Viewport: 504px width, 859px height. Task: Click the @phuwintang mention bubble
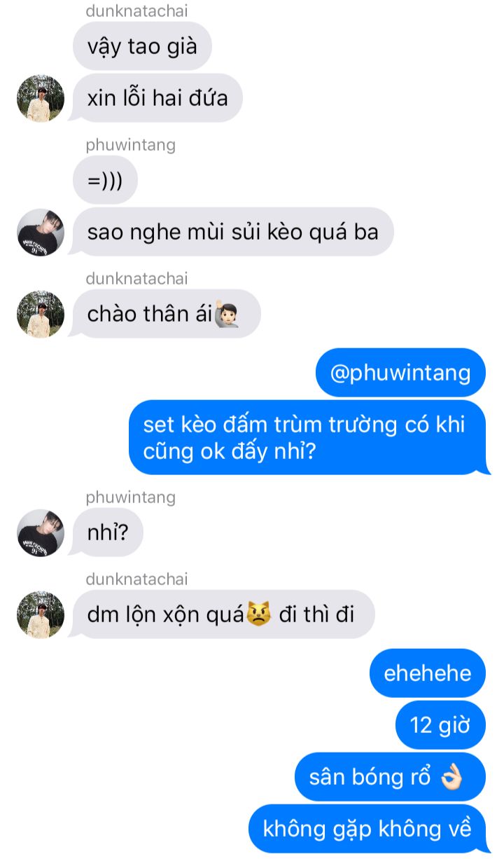(x=400, y=372)
